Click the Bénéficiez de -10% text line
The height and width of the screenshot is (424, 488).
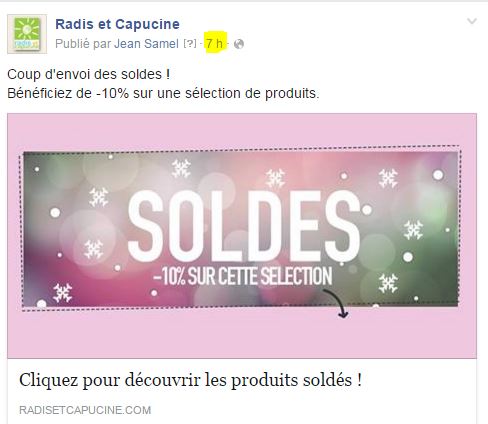point(163,93)
